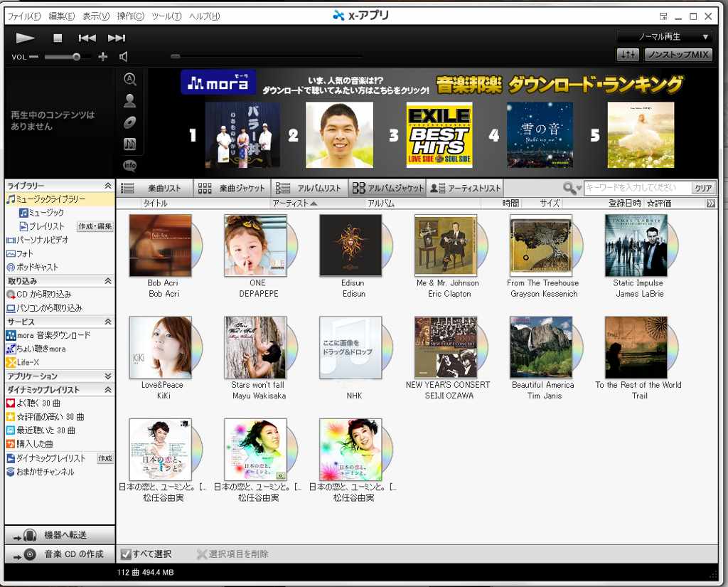Switch to アーティストリスト view
The height and width of the screenshot is (587, 728).
coord(465,189)
